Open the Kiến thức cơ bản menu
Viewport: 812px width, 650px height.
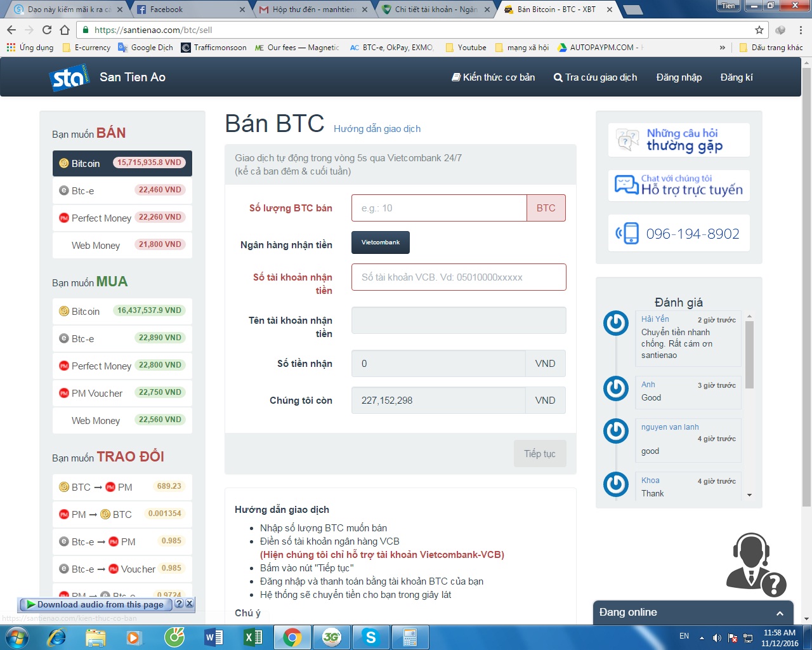point(493,77)
